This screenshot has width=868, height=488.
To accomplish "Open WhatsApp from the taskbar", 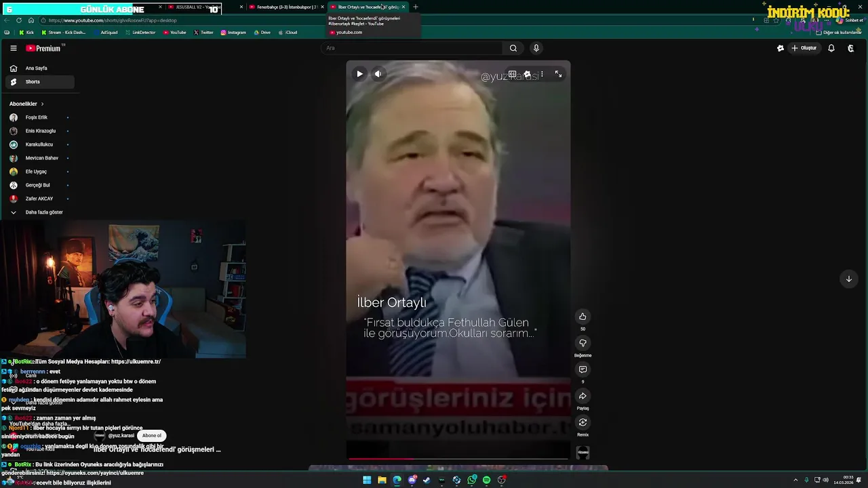I will point(471,480).
